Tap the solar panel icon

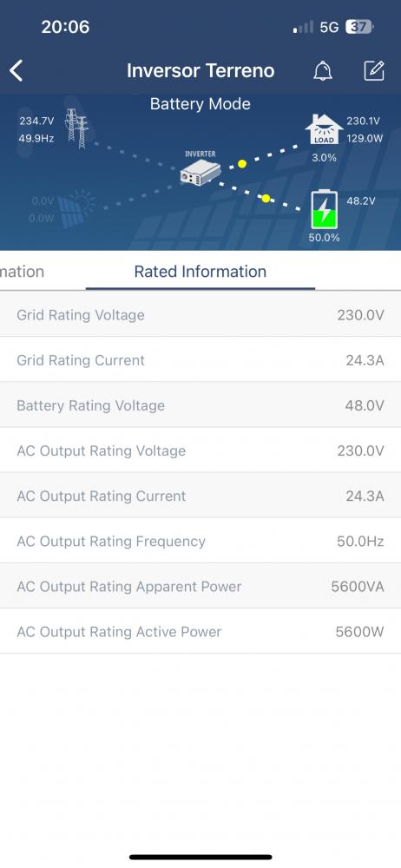tap(76, 208)
